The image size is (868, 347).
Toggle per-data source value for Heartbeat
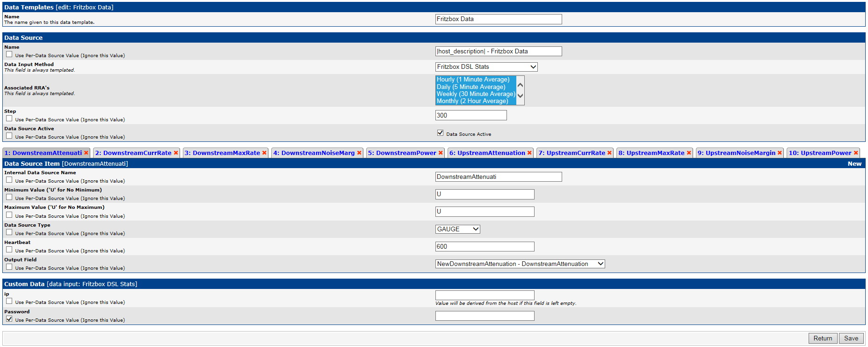coord(9,250)
